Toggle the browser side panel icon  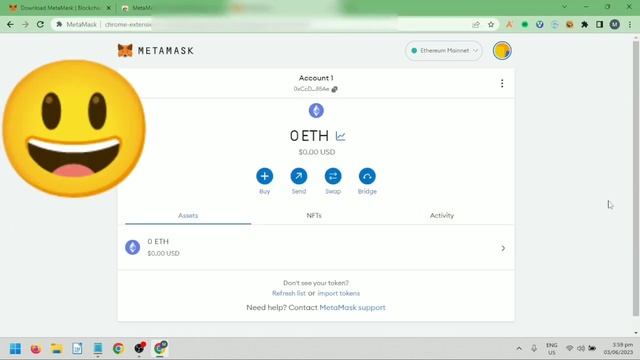tap(600, 24)
